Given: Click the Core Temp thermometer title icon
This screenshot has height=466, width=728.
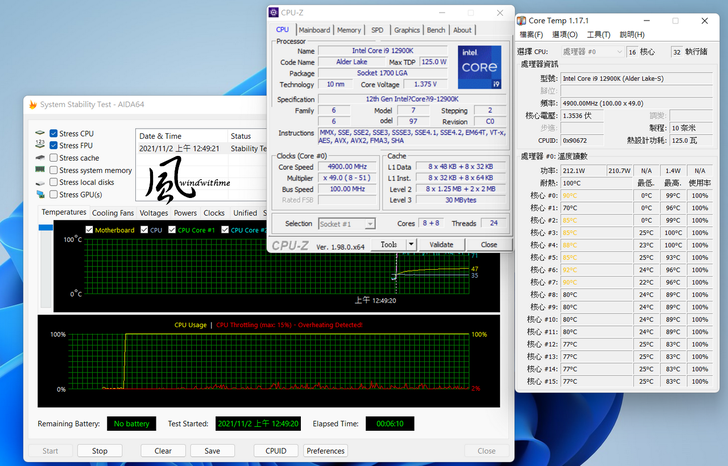Looking at the screenshot, I should point(521,19).
